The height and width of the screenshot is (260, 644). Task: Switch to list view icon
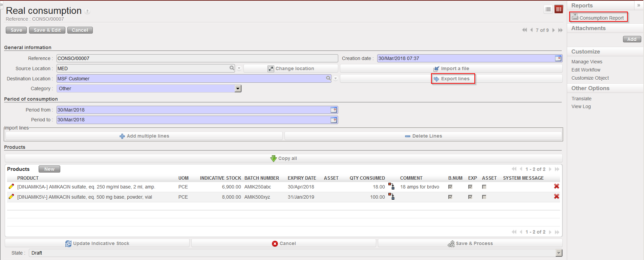point(548,9)
